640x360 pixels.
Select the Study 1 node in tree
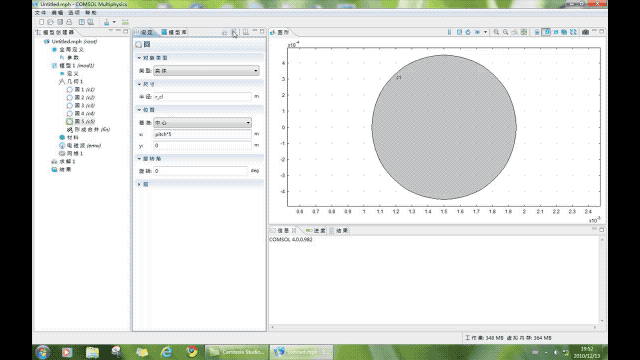coord(63,162)
